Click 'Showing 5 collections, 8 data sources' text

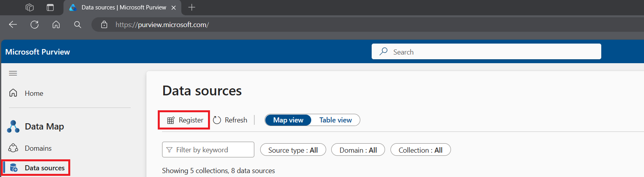click(x=219, y=171)
